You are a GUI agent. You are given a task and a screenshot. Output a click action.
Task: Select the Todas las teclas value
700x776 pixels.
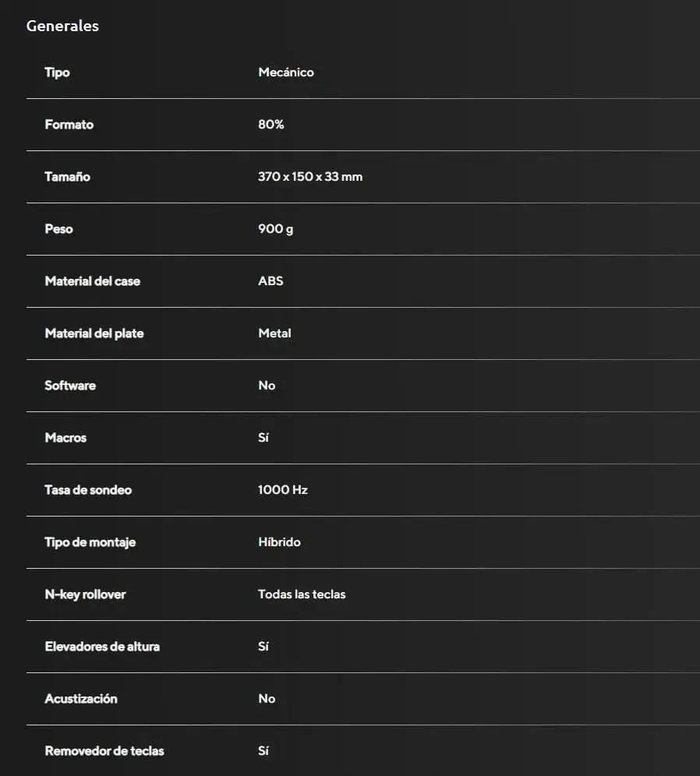click(x=302, y=594)
